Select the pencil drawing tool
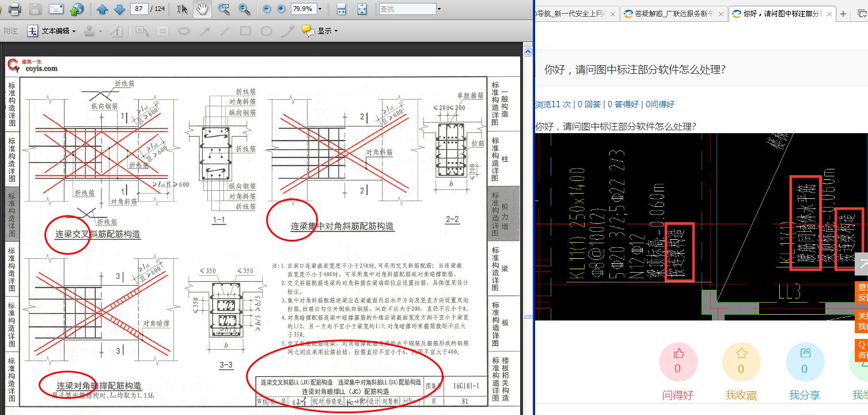The height and width of the screenshot is (415, 868). [287, 31]
